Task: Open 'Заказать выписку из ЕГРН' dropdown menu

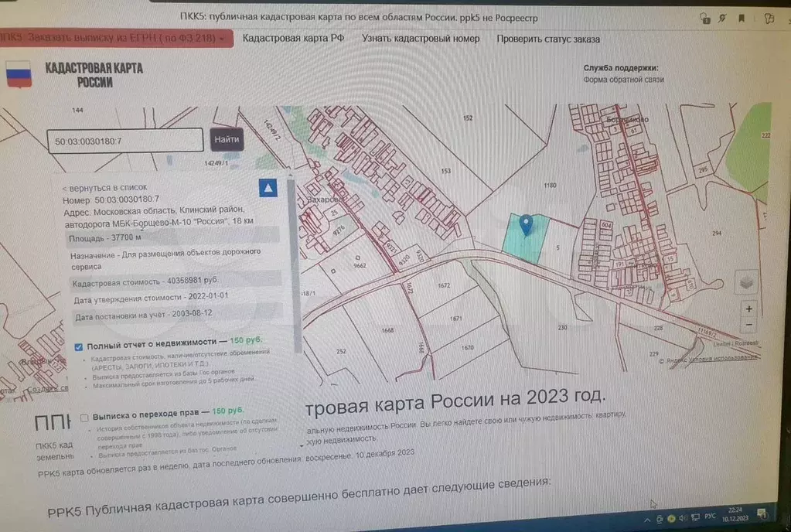Action: pyautogui.click(x=116, y=39)
